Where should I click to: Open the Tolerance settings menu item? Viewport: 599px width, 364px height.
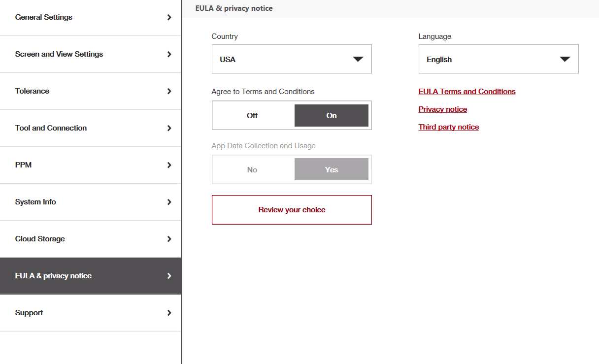[33, 91]
